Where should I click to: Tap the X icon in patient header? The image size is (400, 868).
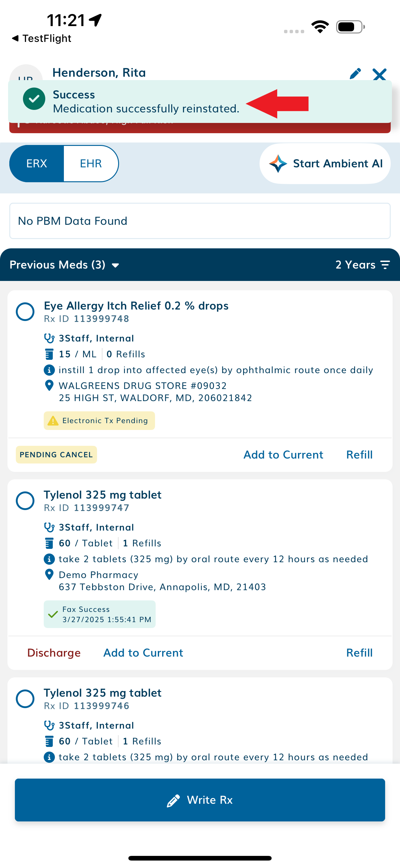380,74
